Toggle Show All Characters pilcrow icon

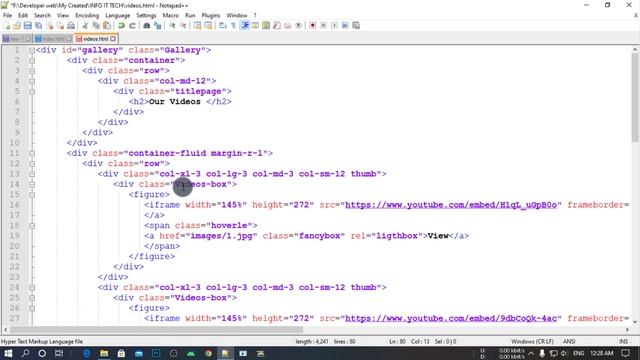233,25
